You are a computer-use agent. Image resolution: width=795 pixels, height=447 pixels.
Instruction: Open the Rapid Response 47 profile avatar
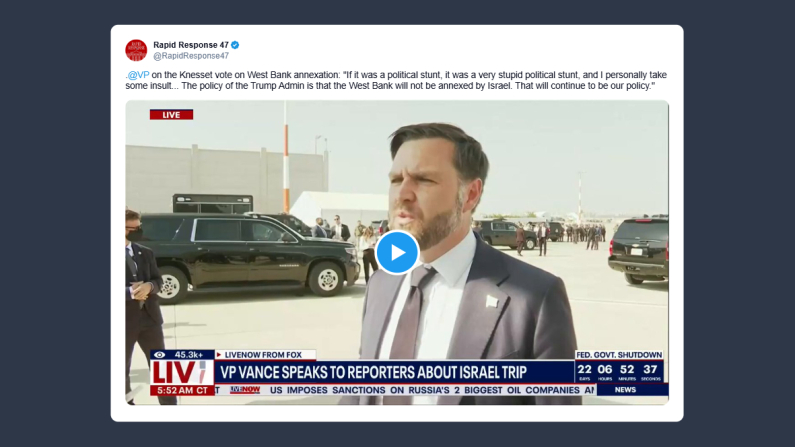[136, 50]
